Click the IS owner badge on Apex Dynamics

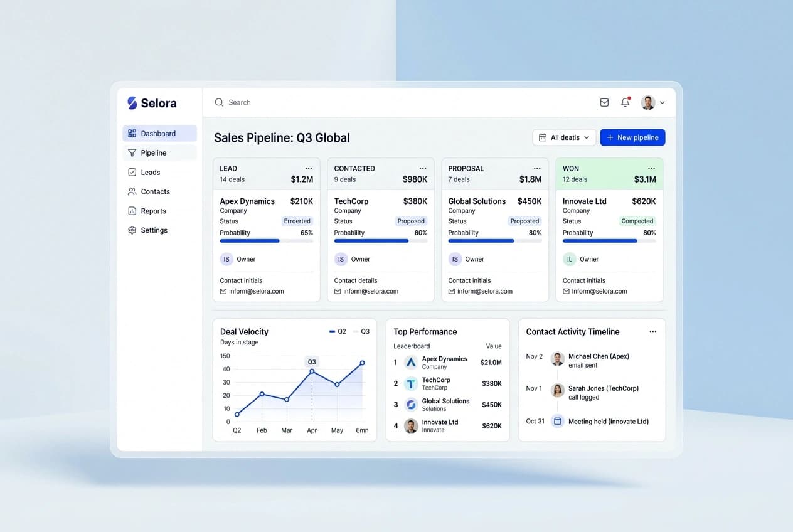click(x=226, y=259)
